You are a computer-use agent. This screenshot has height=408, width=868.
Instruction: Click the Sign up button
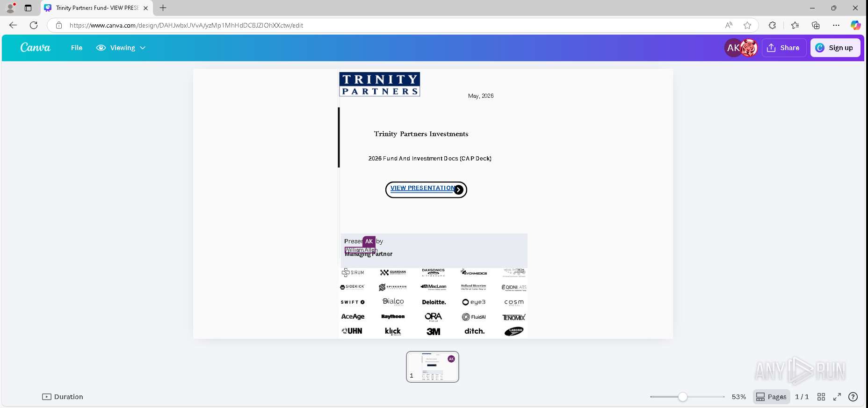pos(835,48)
